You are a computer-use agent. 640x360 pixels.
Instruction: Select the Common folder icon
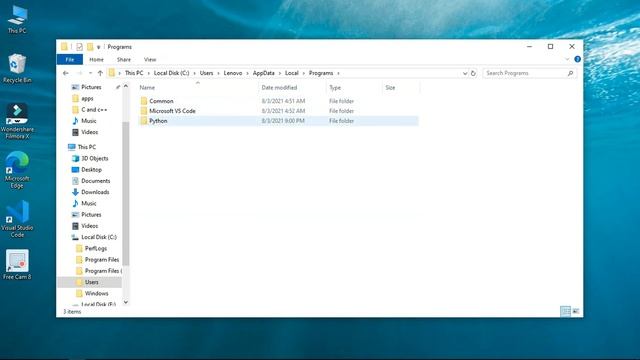pyautogui.click(x=144, y=101)
